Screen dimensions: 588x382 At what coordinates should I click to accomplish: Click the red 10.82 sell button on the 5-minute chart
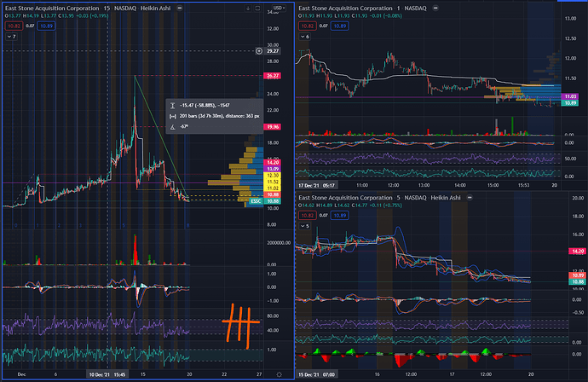[x=308, y=216]
